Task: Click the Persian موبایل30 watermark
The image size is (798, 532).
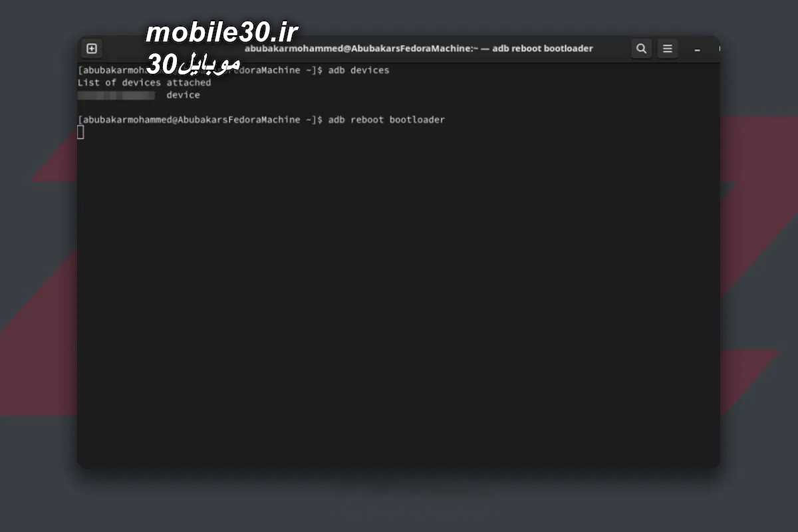Action: 193,64
